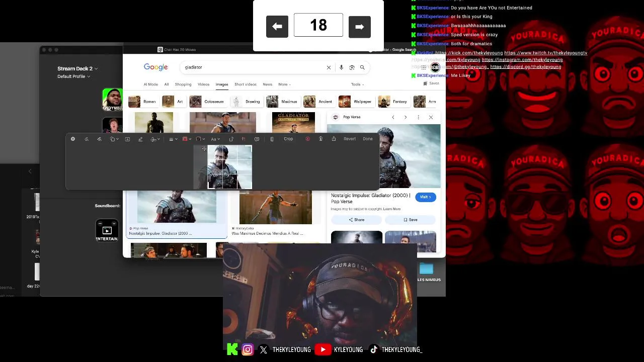Delete the screenshot with the trash icon
Screen dimensions: 644x362
[320, 139]
